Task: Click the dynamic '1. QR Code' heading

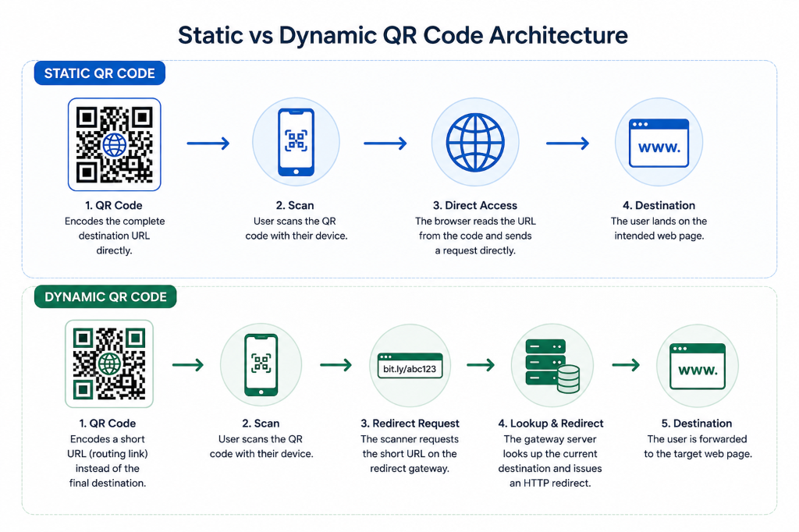Action: pyautogui.click(x=108, y=424)
